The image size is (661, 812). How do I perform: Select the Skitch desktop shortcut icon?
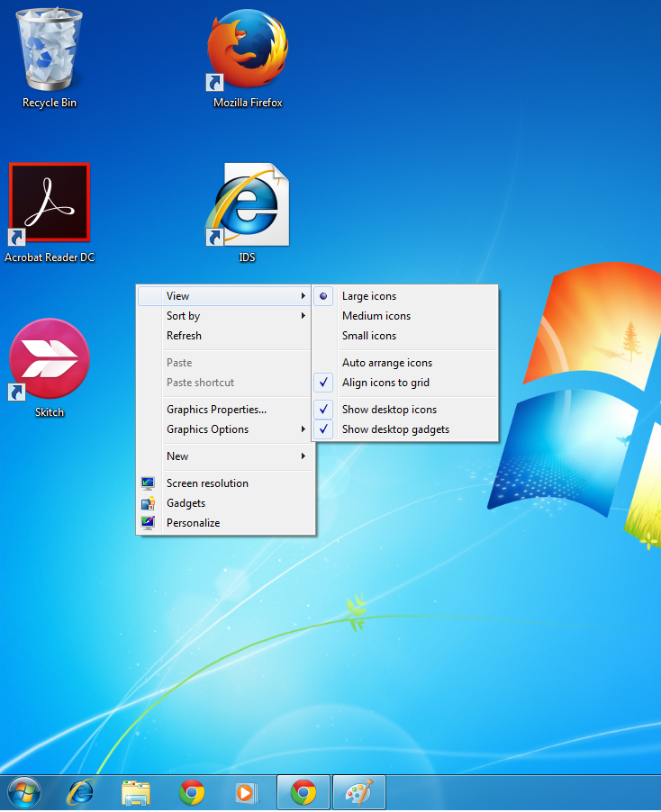point(50,358)
